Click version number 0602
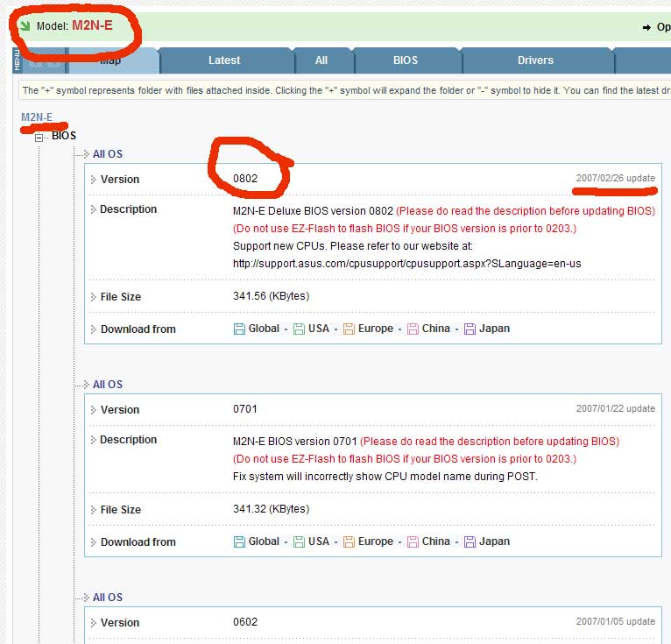The image size is (671, 644). (x=245, y=622)
